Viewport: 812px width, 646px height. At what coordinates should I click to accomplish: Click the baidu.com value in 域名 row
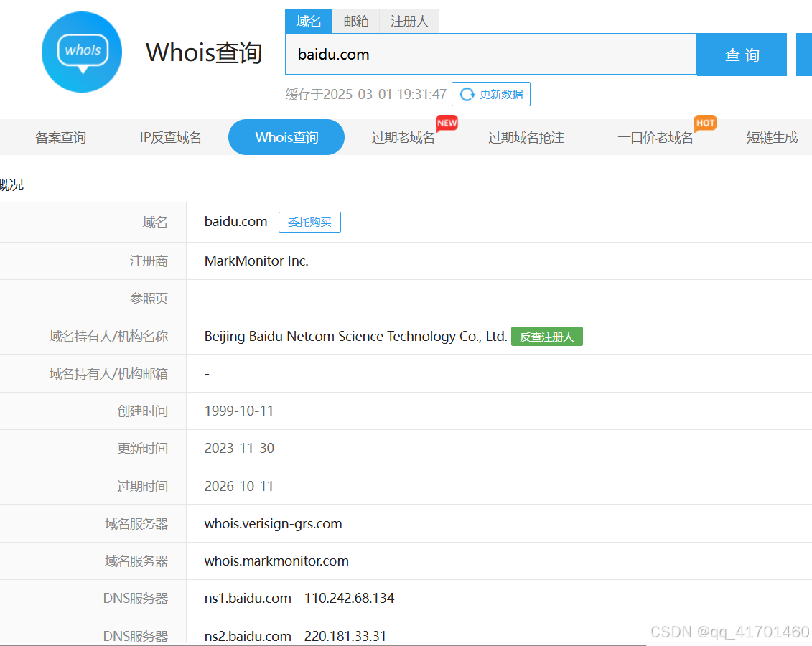pyautogui.click(x=235, y=222)
